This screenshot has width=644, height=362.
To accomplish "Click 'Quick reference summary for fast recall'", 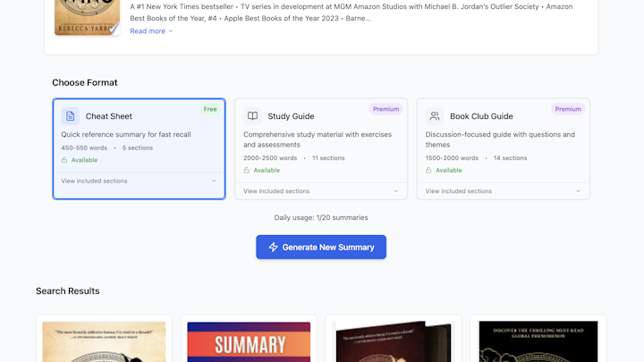I will [x=126, y=135].
